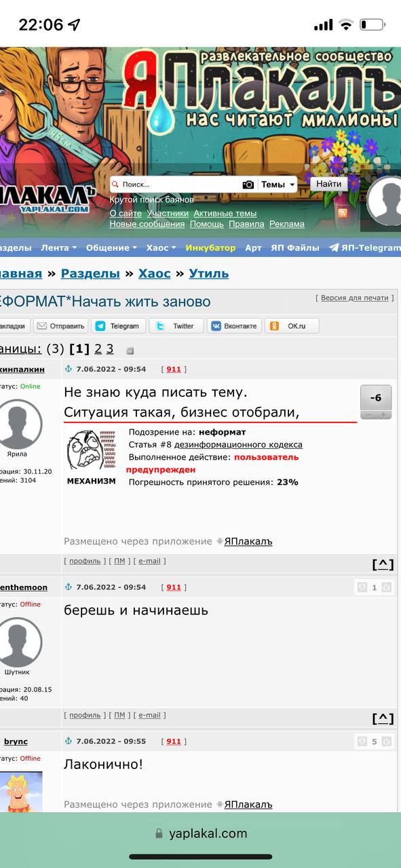This screenshot has width=401, height=868.
Task: Go to the Разделы breadcrumb
Action: [90, 273]
